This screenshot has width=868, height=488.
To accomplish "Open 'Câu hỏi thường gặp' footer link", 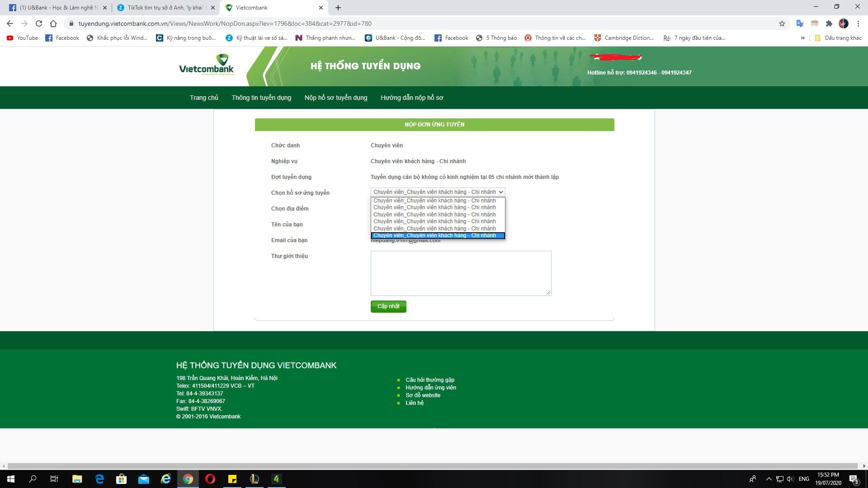I will click(x=430, y=380).
